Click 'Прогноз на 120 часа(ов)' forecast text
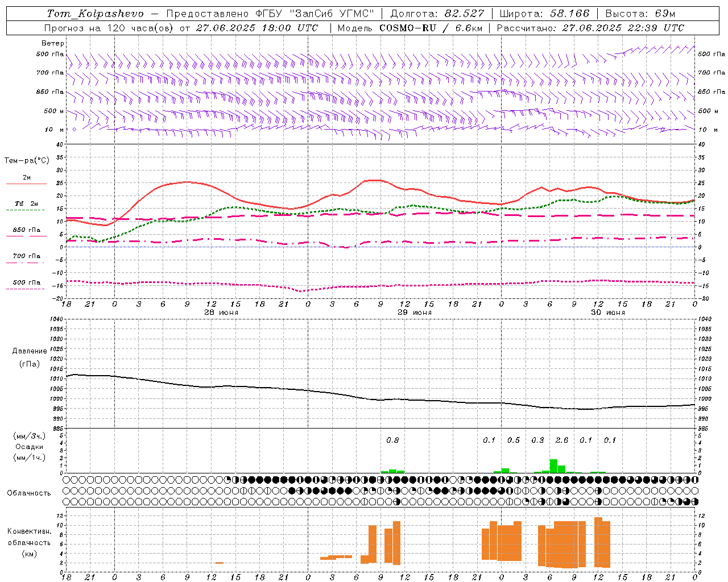The height and width of the screenshot is (582, 728). pyautogui.click(x=109, y=28)
